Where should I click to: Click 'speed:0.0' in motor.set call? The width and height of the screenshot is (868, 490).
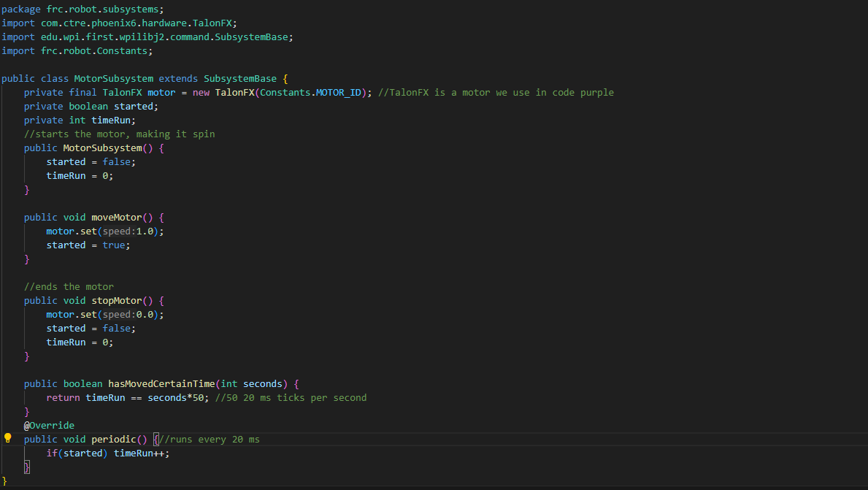128,315
